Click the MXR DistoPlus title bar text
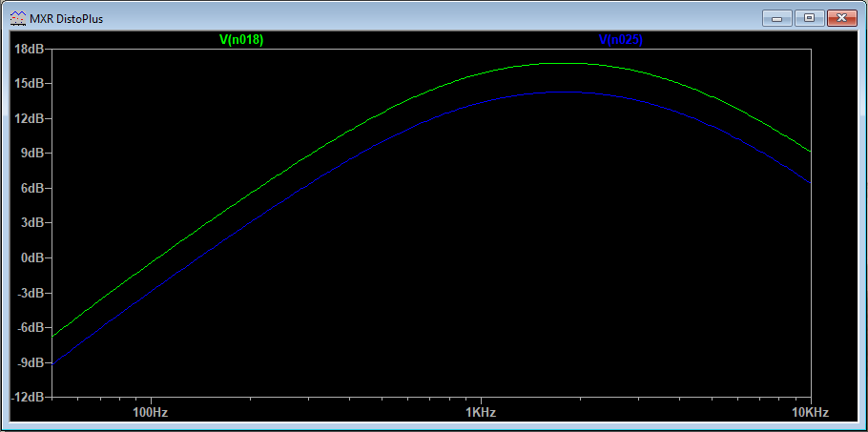The width and height of the screenshot is (868, 432). pos(66,18)
